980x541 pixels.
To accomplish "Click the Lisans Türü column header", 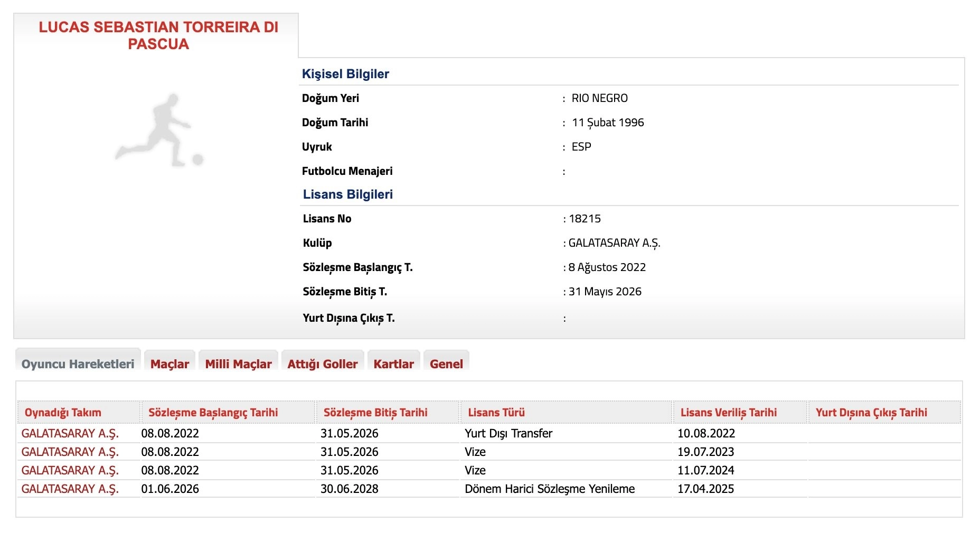I will (496, 413).
